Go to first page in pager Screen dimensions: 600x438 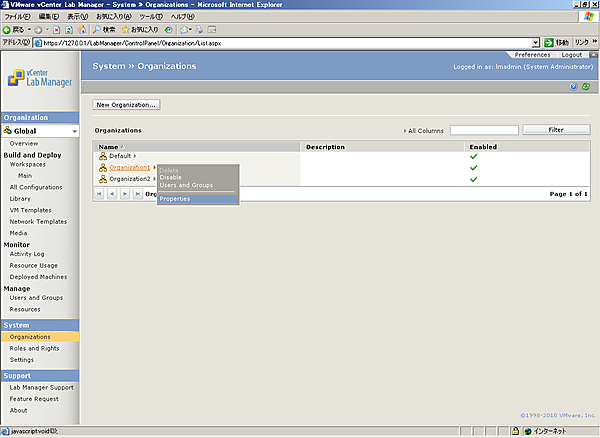(99, 193)
